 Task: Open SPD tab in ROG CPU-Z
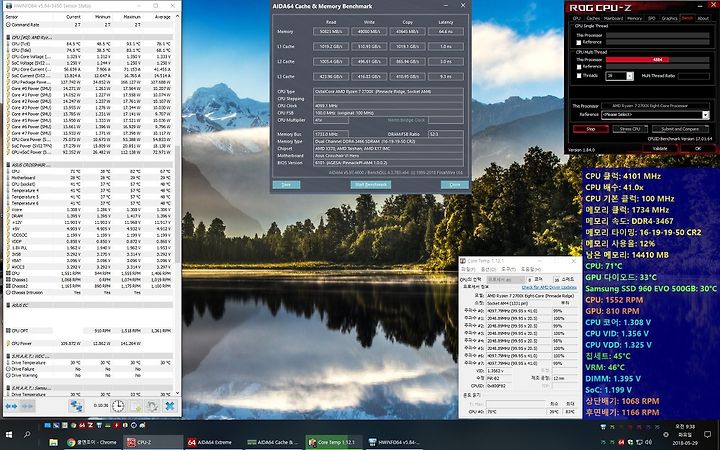tap(652, 18)
